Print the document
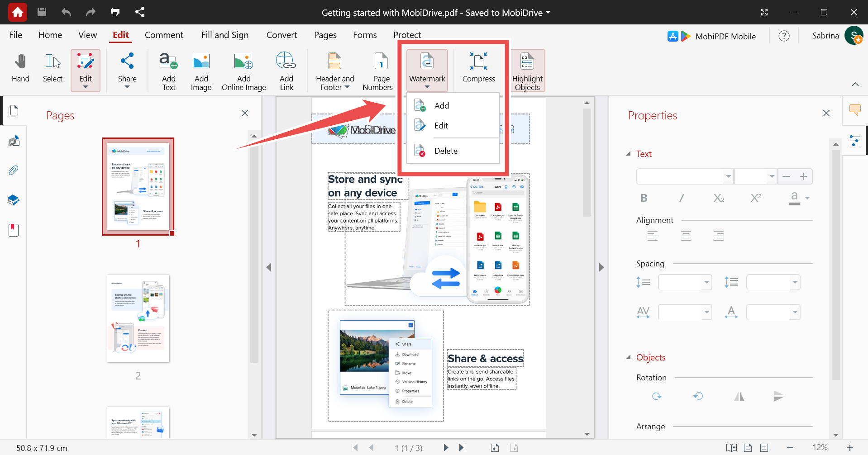The height and width of the screenshot is (455, 868). [115, 12]
